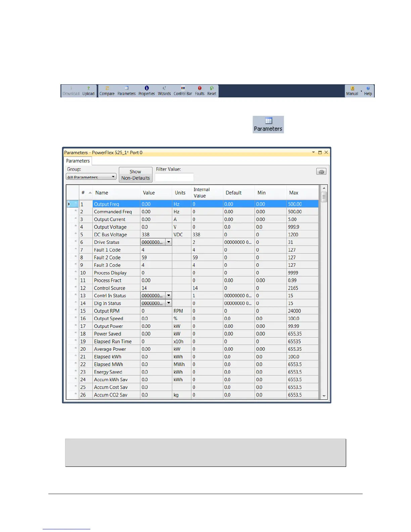Click the row selector arrow for Output Freq
The height and width of the screenshot is (532, 411).
pos(69,204)
